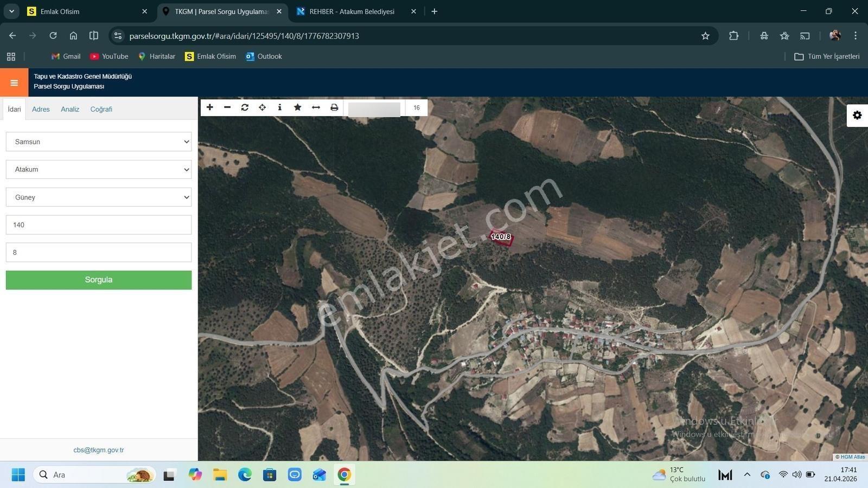This screenshot has height=488, width=868.
Task: Open the 13°C weather widget
Action: pyautogui.click(x=679, y=474)
